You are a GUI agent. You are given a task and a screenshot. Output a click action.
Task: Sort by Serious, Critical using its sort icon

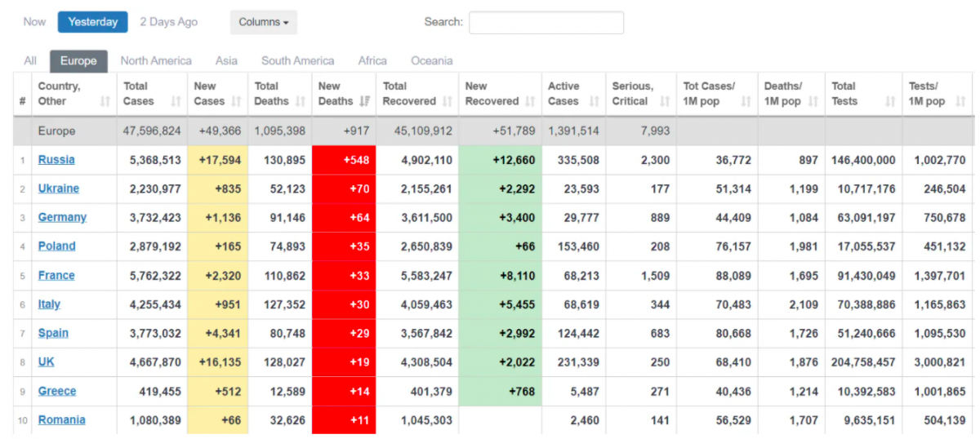point(665,101)
